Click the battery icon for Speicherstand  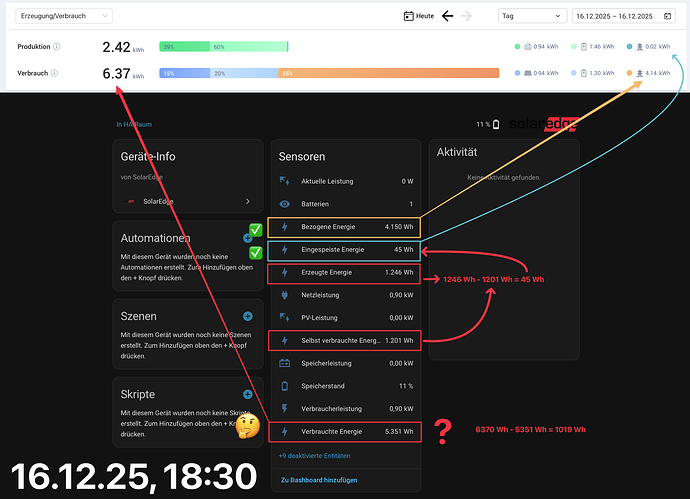[x=285, y=386]
